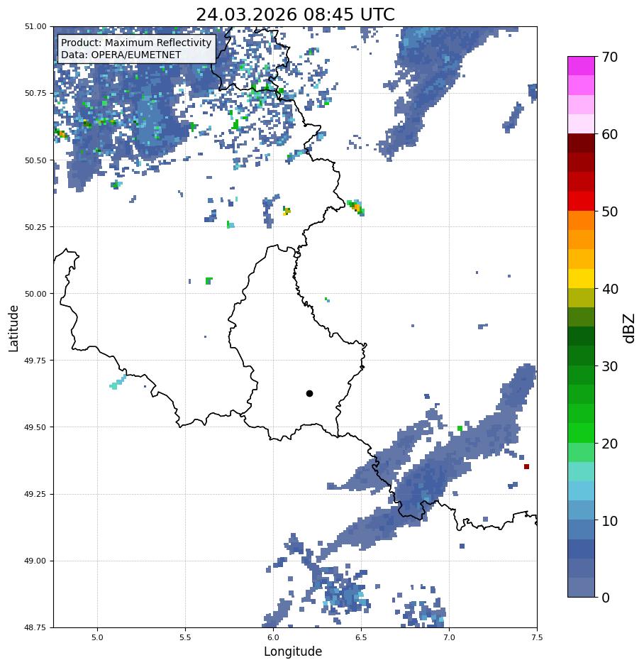Click the colorbar tick label "30"
The width and height of the screenshot is (644, 665).
tap(610, 366)
